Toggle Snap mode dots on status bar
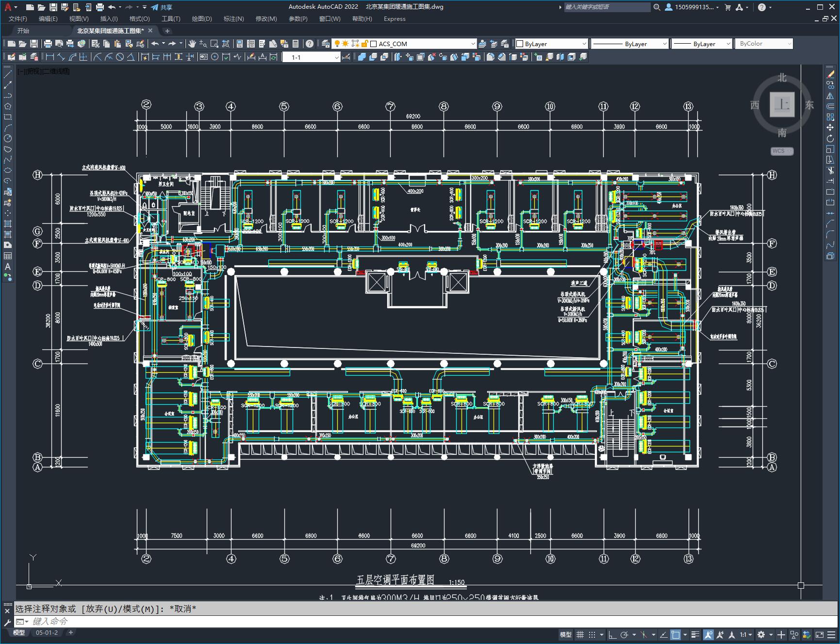The height and width of the screenshot is (644, 840). coord(592,634)
